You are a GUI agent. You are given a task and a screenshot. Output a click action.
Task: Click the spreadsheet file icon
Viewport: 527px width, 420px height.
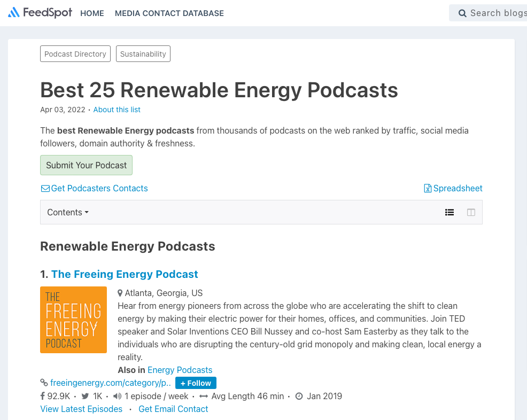coord(428,188)
